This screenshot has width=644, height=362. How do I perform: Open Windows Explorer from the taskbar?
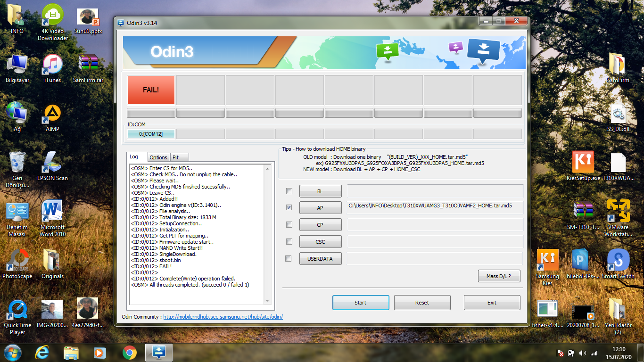click(x=71, y=352)
